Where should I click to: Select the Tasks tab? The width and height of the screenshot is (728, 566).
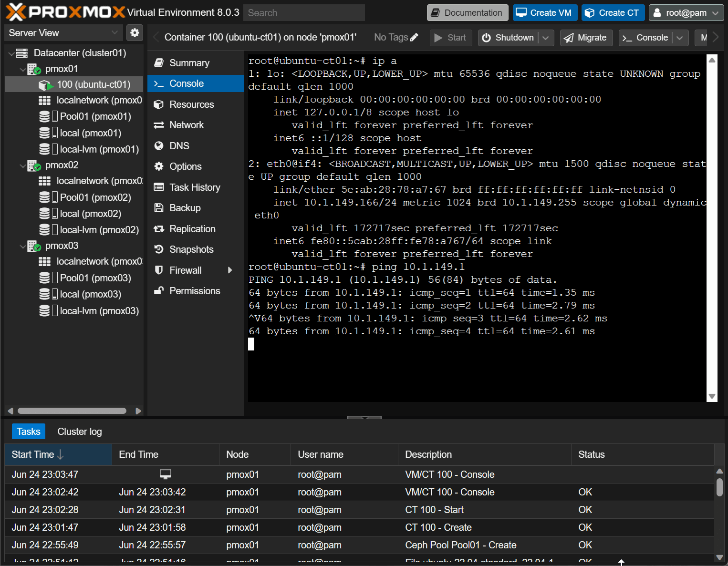[x=28, y=431]
